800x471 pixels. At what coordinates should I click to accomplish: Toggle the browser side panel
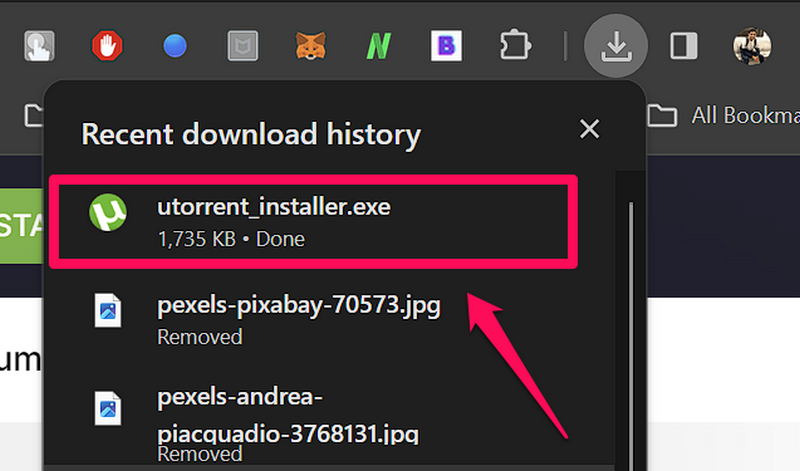click(x=684, y=46)
